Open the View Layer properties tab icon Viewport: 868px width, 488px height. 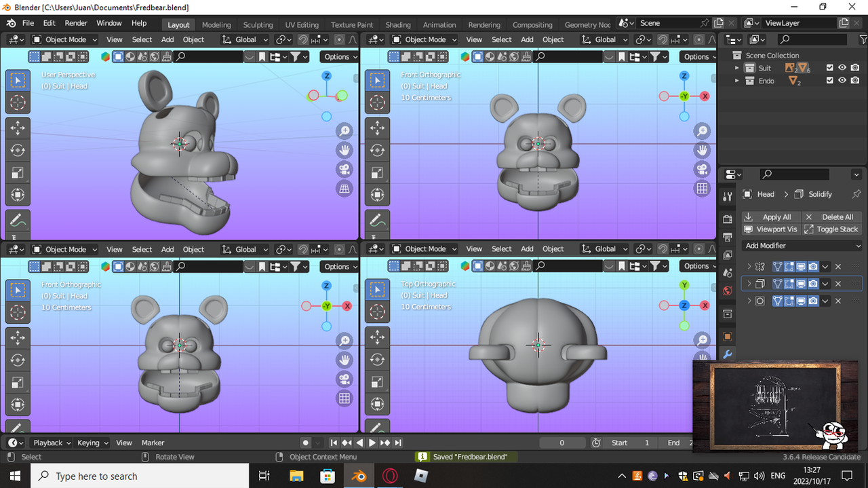(728, 255)
